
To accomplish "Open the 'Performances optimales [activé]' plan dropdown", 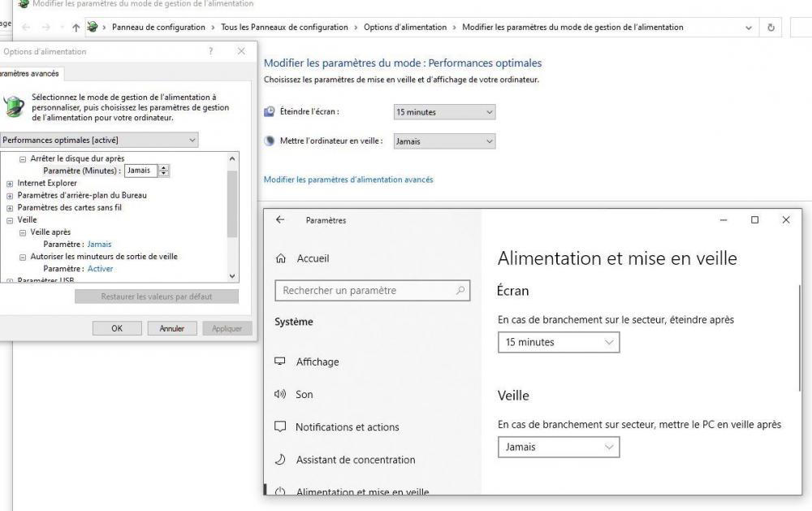I will [98, 140].
